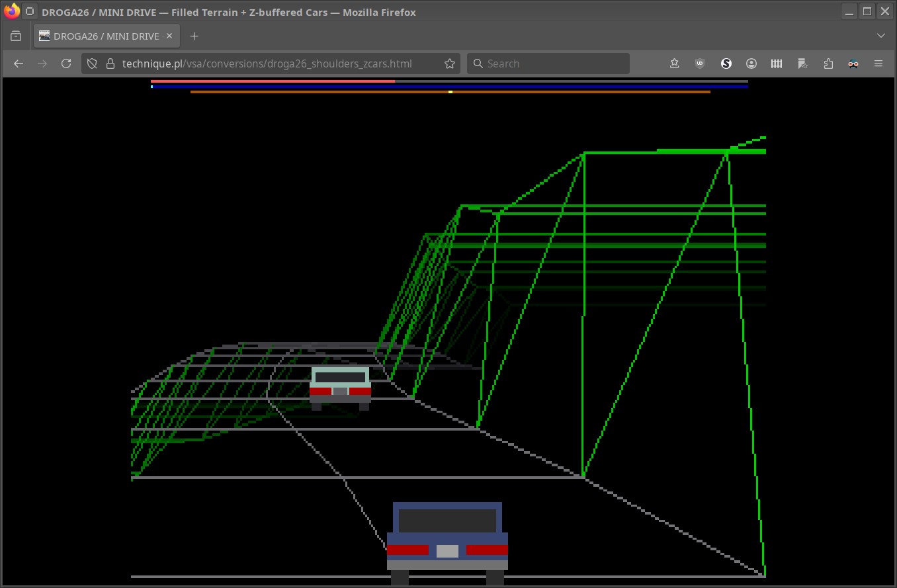Close the DROGA26 / MINI DRIVE tab

click(x=169, y=36)
